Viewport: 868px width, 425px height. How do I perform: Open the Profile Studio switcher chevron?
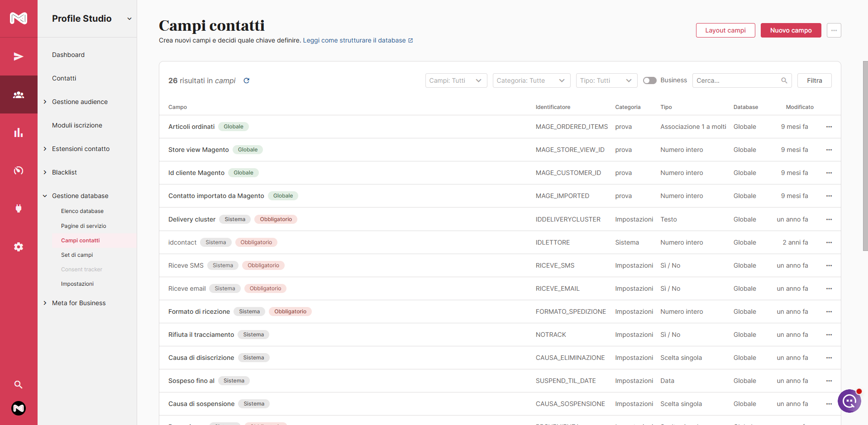129,19
